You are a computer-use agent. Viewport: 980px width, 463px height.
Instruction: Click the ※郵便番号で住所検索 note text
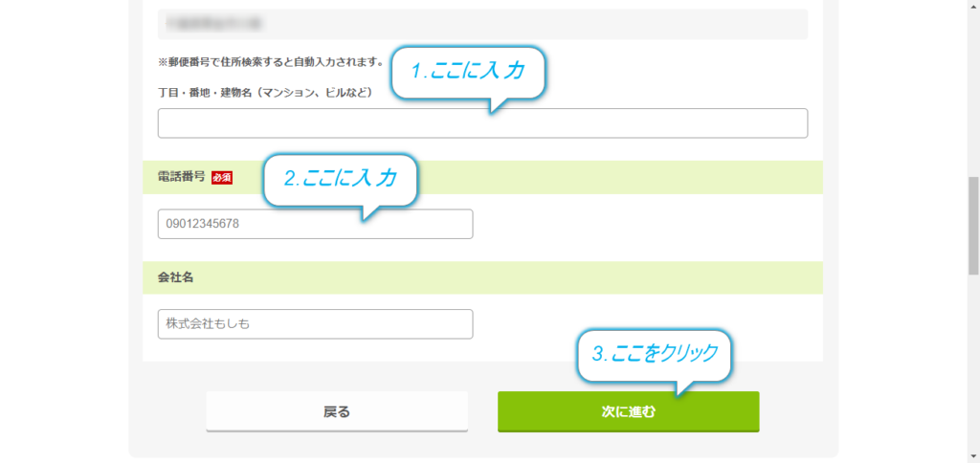271,62
